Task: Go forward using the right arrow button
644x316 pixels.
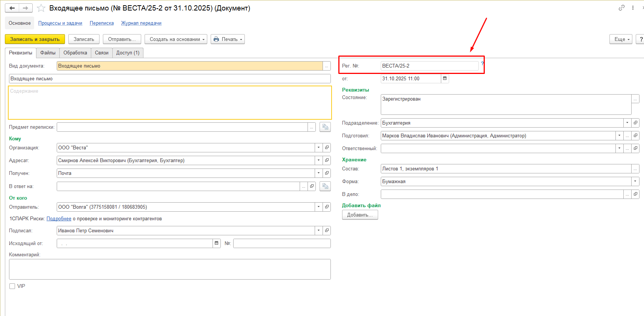Action: click(x=26, y=8)
